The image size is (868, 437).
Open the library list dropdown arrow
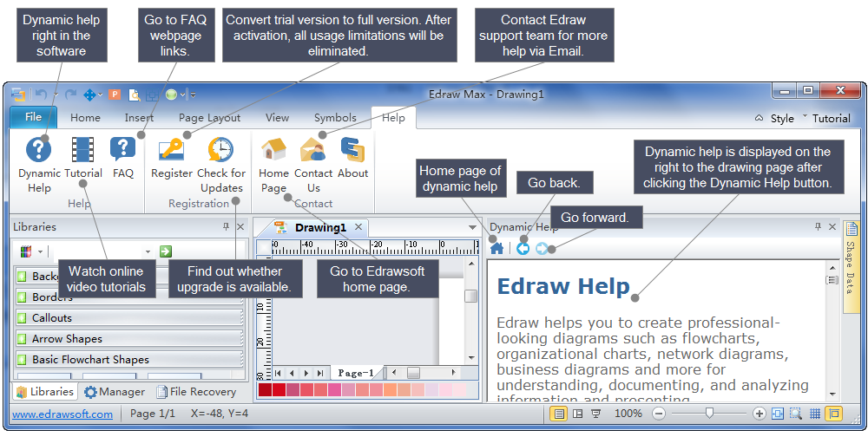41,252
